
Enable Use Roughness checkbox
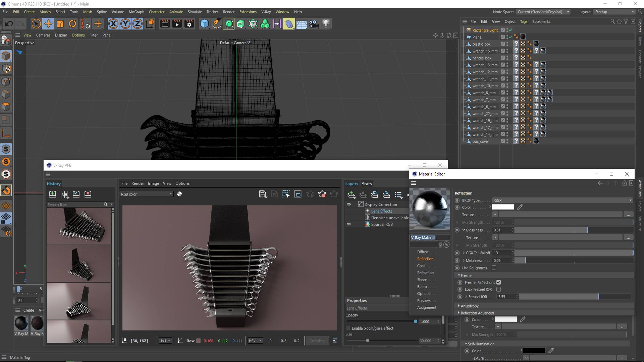(494, 268)
